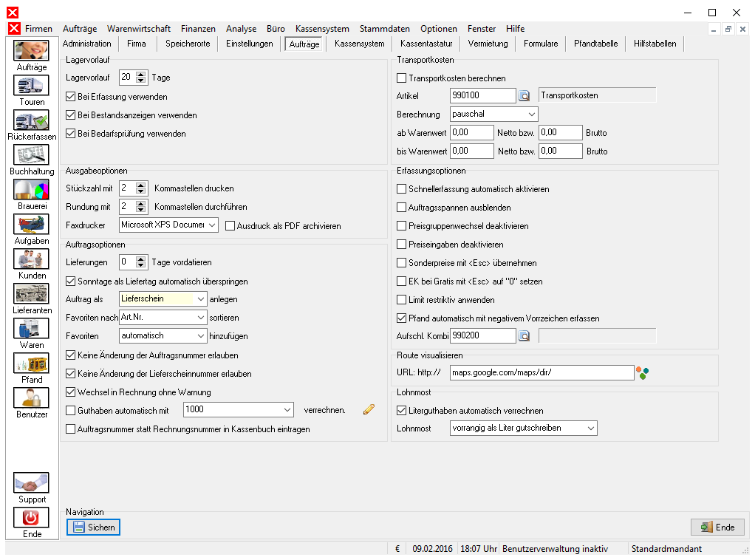Switch to the Pfandtabelle tab
Screen dimensions: 755x560
coord(595,44)
